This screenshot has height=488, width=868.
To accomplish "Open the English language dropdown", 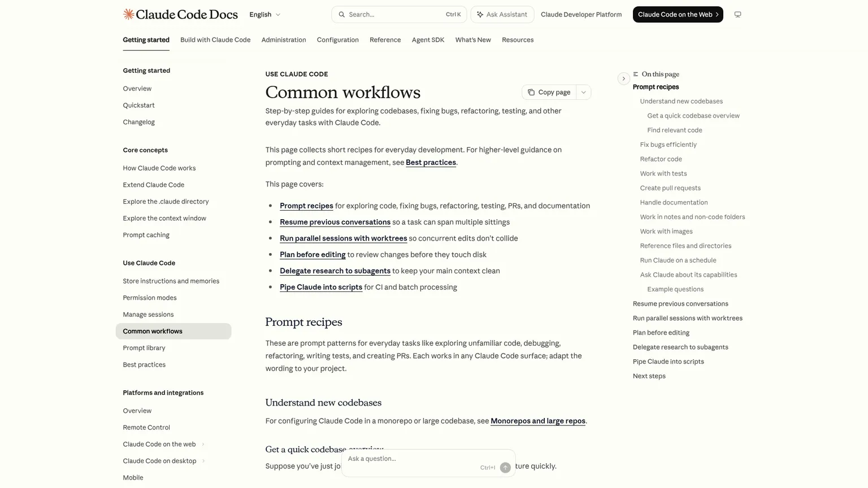I will 265,15.
